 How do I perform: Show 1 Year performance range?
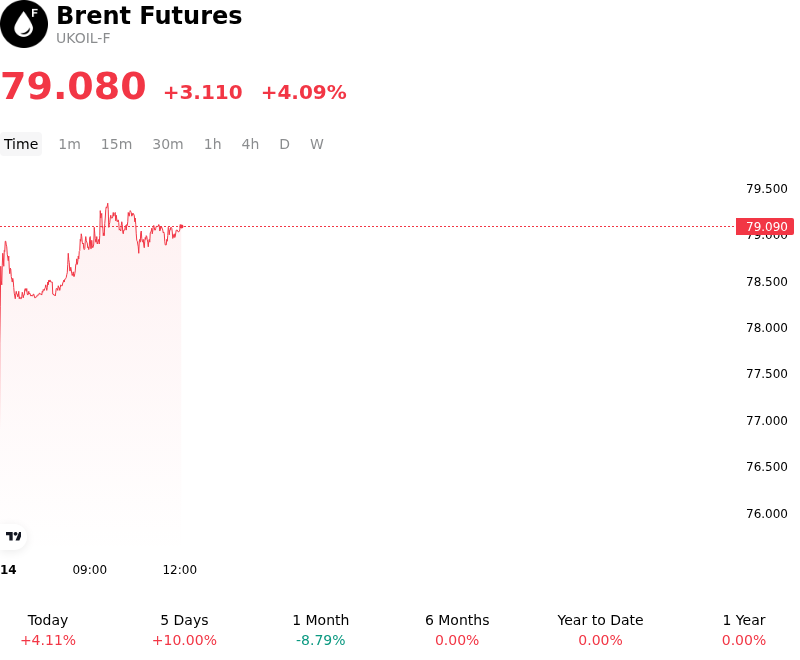744,630
